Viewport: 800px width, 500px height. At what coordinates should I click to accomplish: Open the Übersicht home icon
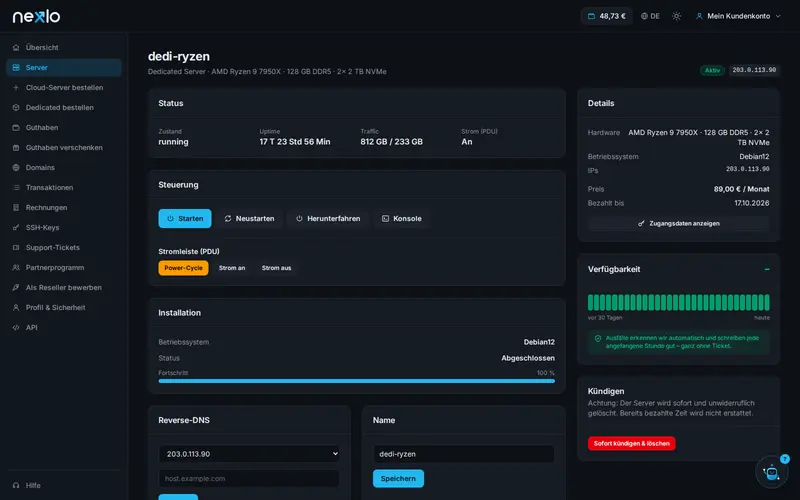click(16, 47)
